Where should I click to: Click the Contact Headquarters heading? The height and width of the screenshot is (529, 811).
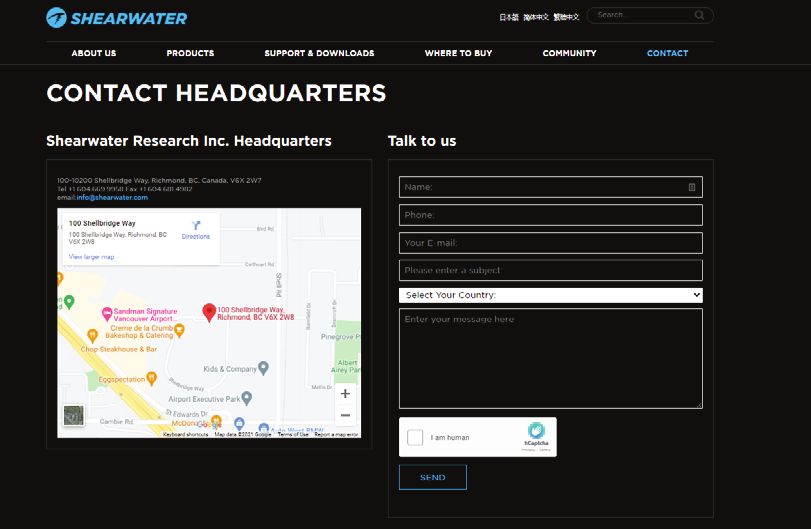tap(216, 93)
